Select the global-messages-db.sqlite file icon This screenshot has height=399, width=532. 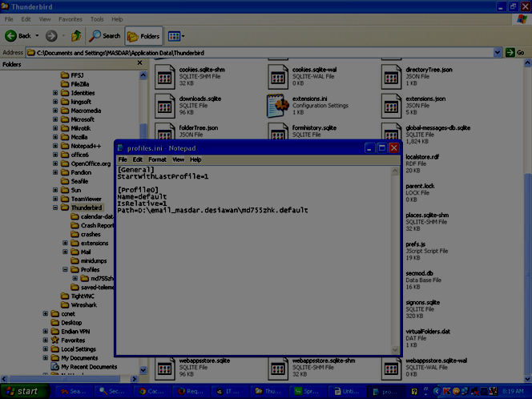[392, 131]
